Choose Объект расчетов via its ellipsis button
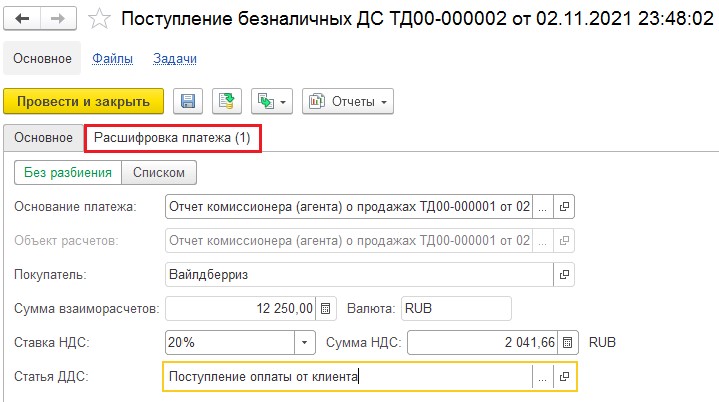The width and height of the screenshot is (719, 402). pos(542,241)
